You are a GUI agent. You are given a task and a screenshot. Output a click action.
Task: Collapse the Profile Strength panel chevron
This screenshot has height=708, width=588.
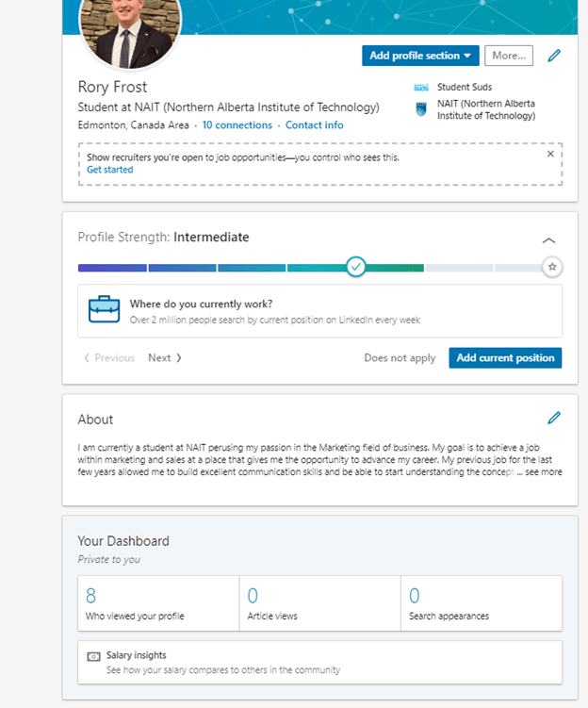(x=549, y=241)
